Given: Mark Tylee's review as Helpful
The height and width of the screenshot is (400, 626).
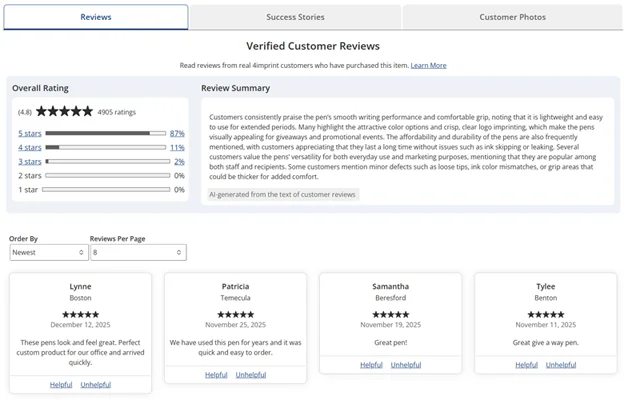Looking at the screenshot, I should coord(527,365).
